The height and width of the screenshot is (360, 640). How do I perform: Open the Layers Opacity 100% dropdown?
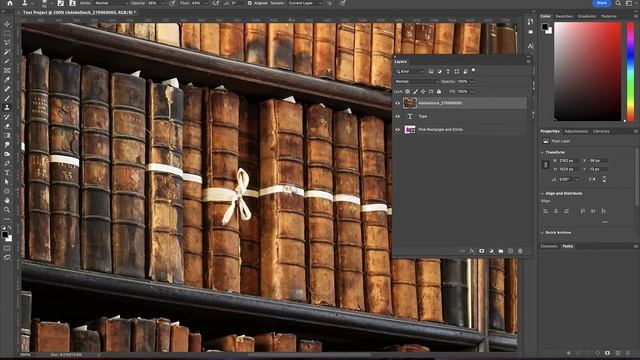pos(472,82)
